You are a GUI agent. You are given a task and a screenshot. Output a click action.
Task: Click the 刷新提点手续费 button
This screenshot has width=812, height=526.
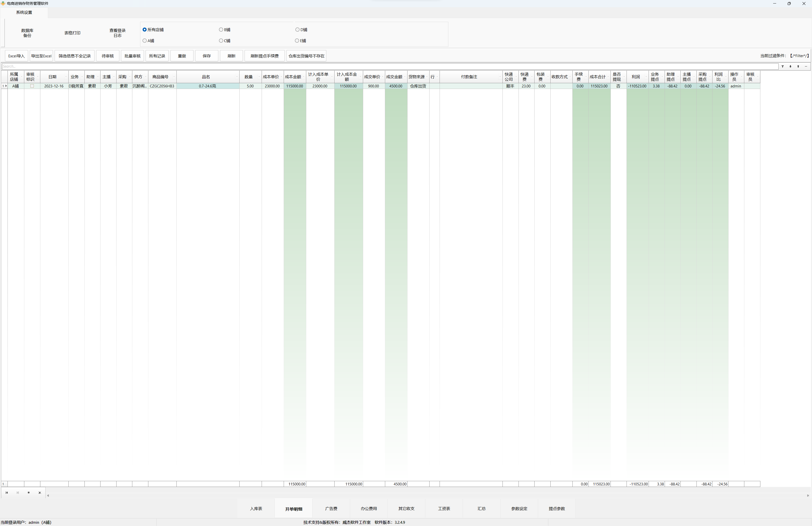click(x=264, y=56)
